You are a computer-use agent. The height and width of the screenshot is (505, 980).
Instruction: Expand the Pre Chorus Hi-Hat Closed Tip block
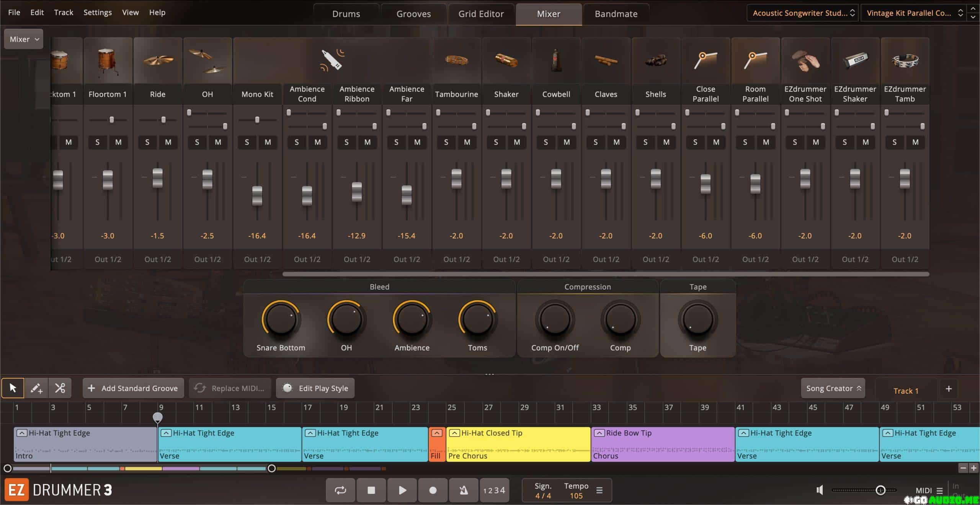(x=454, y=433)
